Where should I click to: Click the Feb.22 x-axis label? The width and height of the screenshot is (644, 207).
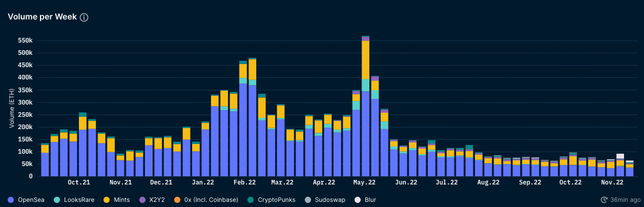[x=244, y=182]
